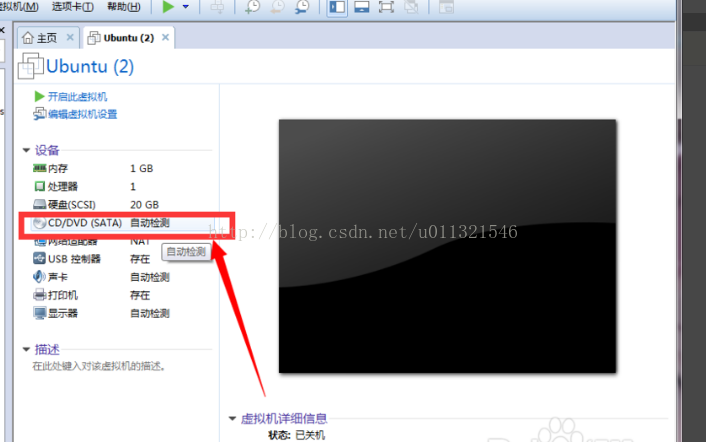Click the 20 GB hard disk value
Viewport: 706px width, 442px height.
pyautogui.click(x=145, y=205)
